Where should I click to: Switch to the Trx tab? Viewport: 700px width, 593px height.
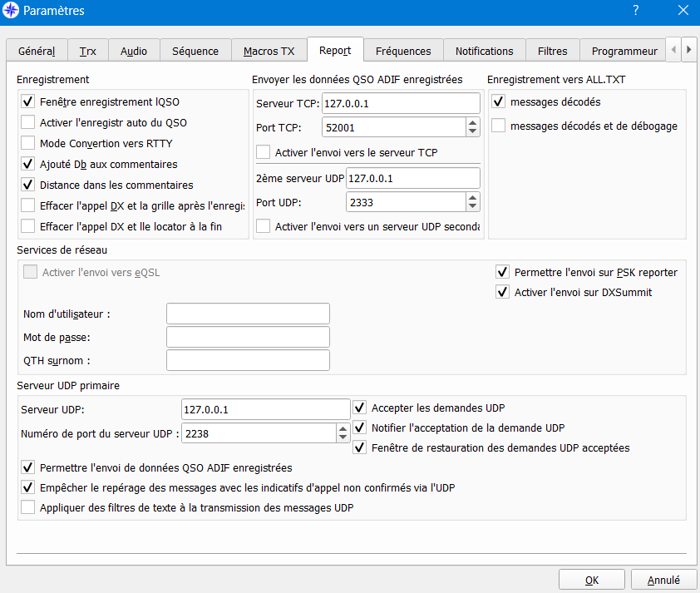[x=87, y=51]
